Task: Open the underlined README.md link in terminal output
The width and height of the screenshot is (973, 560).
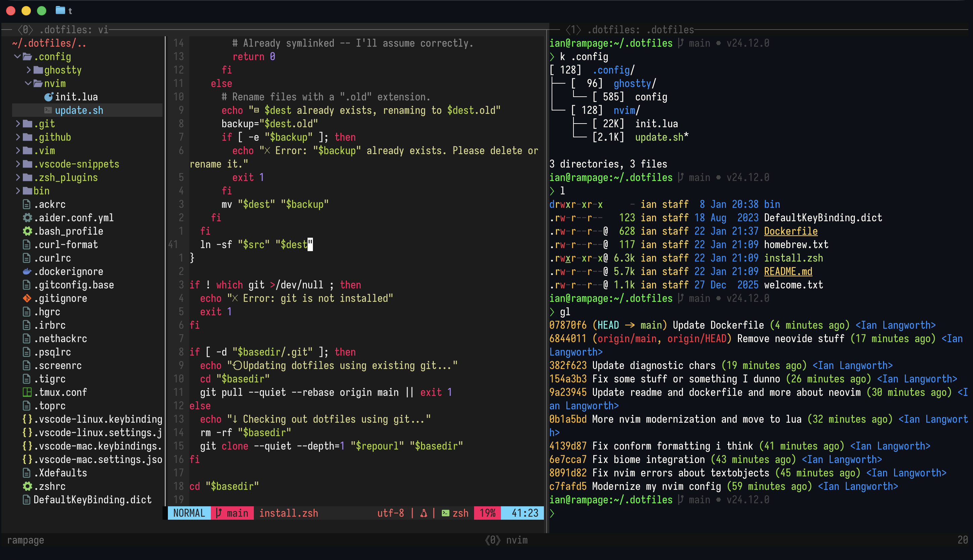Action: click(788, 271)
